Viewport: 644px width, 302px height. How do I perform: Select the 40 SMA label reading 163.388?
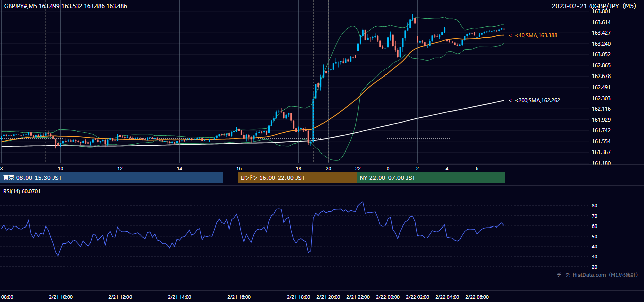[x=533, y=35]
